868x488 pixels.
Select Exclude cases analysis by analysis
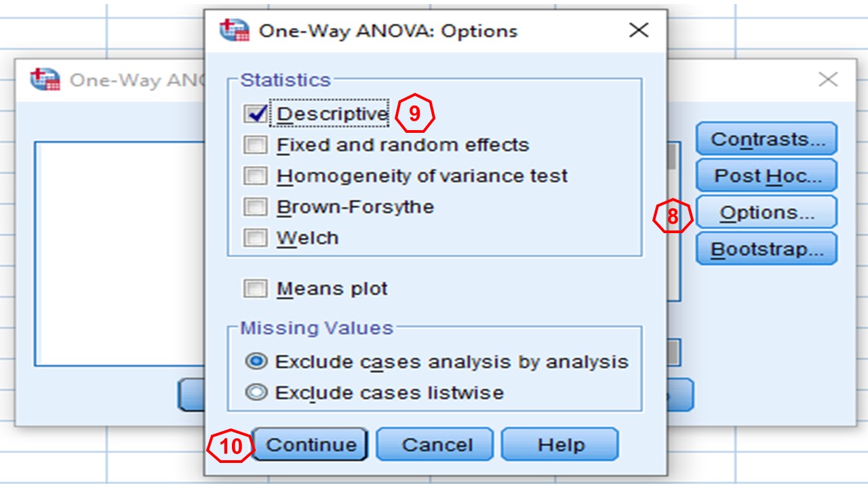[x=256, y=362]
